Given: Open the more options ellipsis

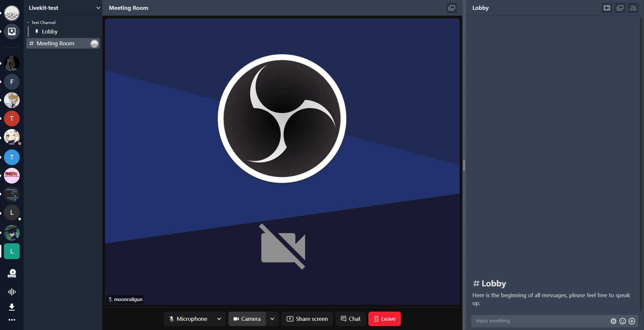Looking at the screenshot, I should [12, 320].
